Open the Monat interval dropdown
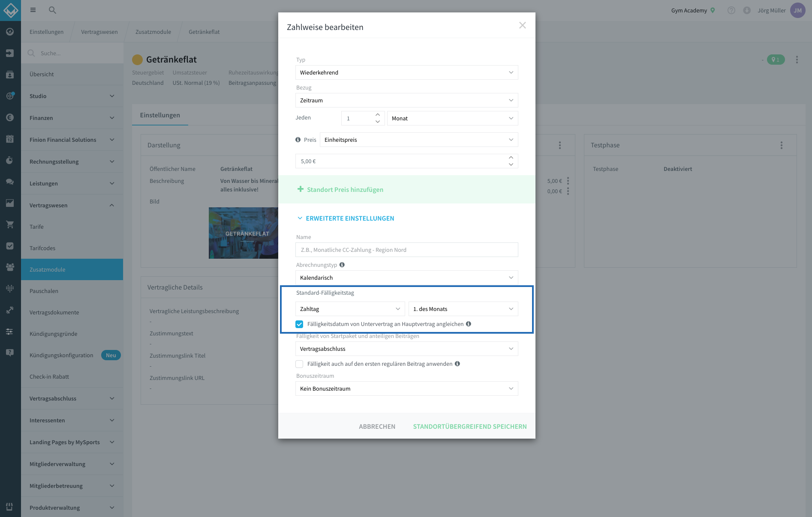This screenshot has height=517, width=812. [x=452, y=118]
